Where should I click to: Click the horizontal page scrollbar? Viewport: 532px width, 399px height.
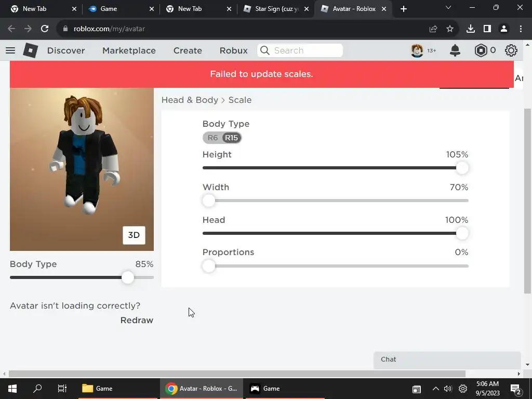pos(237,374)
